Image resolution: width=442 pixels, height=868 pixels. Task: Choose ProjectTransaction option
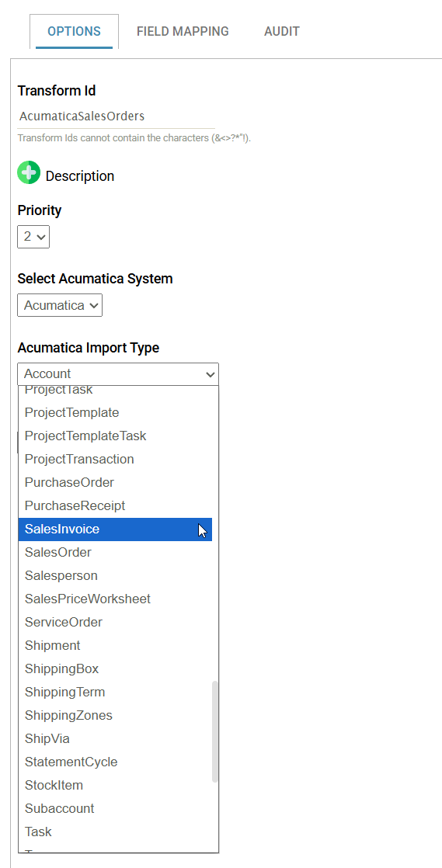[115, 460]
